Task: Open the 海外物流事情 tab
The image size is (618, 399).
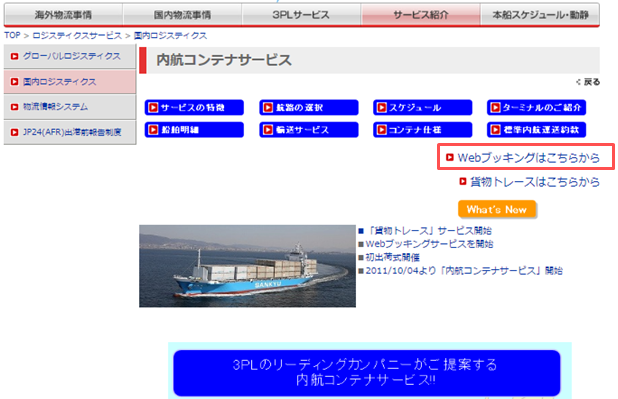Action: coord(63,15)
